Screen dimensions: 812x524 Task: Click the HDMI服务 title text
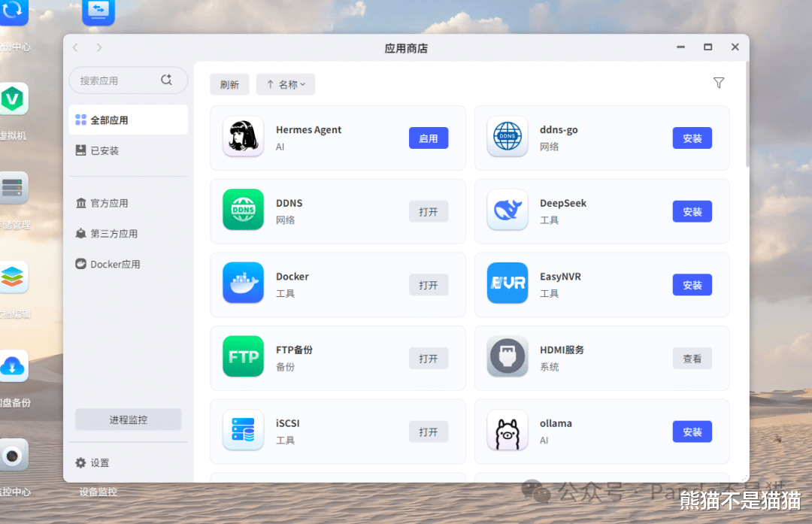562,350
